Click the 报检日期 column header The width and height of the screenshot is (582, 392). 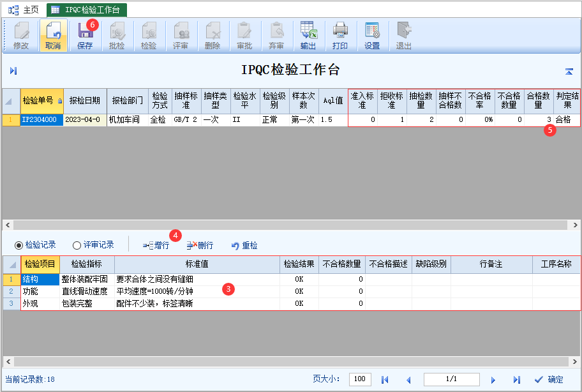(x=85, y=101)
